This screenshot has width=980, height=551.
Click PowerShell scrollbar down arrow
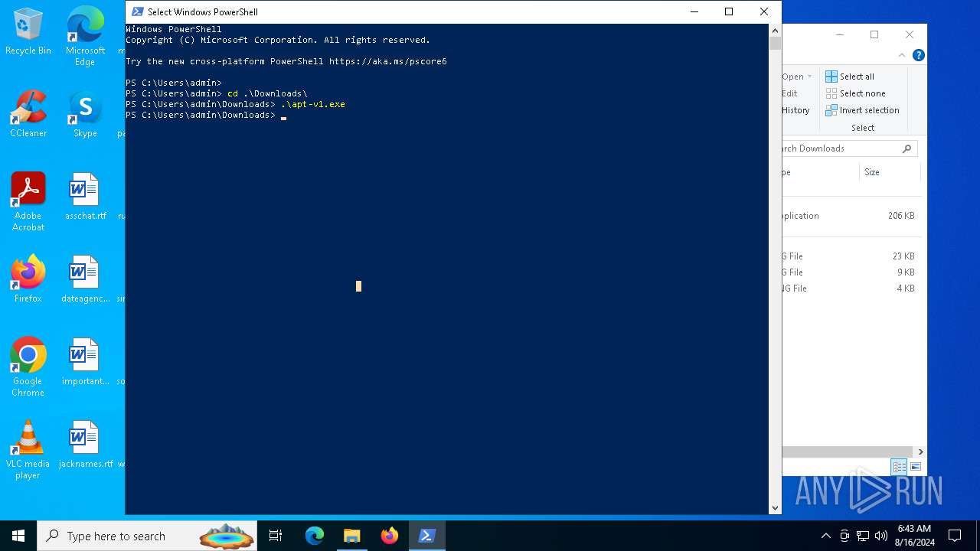pos(775,507)
